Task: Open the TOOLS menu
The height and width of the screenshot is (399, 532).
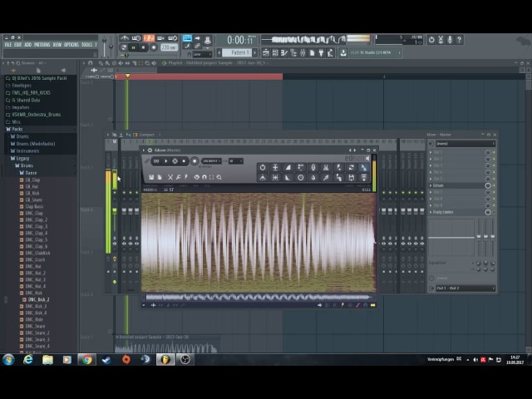Action: [86, 45]
